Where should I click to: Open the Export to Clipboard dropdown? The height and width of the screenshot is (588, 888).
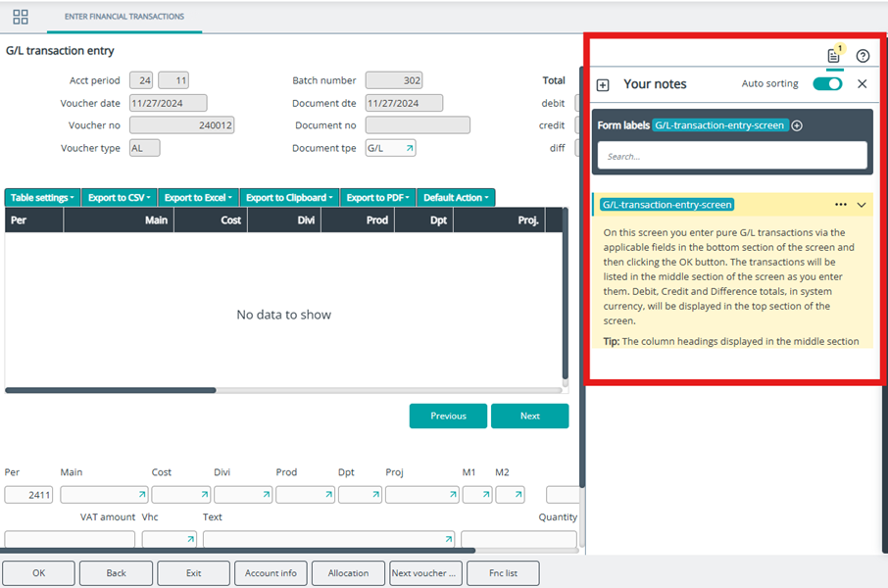[289, 198]
